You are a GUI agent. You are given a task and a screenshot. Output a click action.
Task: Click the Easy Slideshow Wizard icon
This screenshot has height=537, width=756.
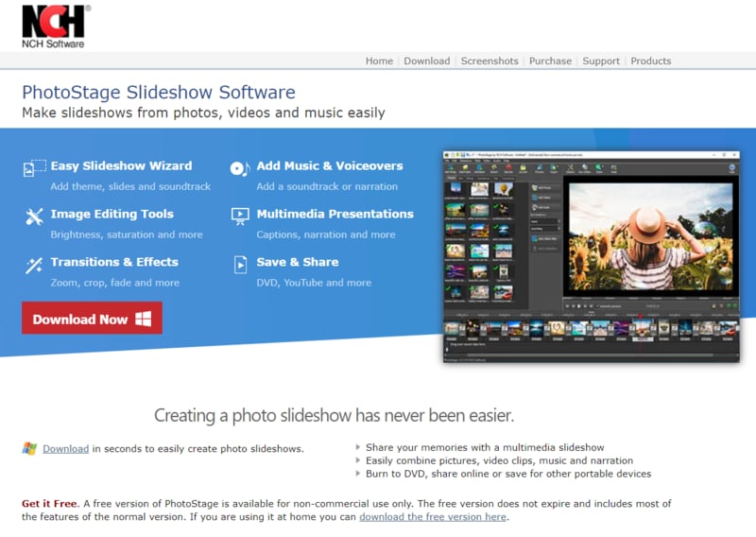point(35,168)
